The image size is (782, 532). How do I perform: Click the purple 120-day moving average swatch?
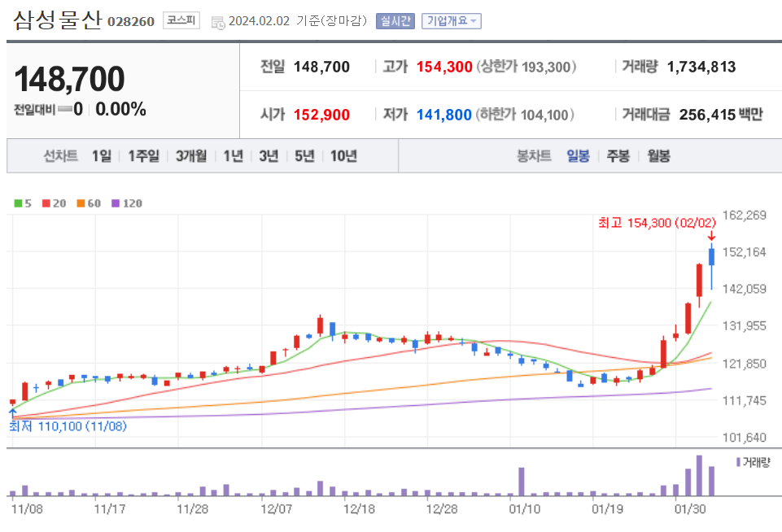pos(116,203)
